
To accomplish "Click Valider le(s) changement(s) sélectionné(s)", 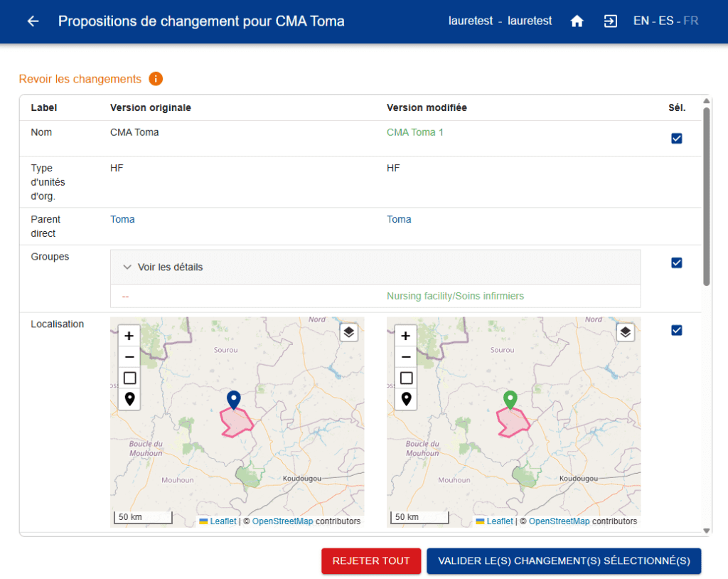I will click(564, 561).
